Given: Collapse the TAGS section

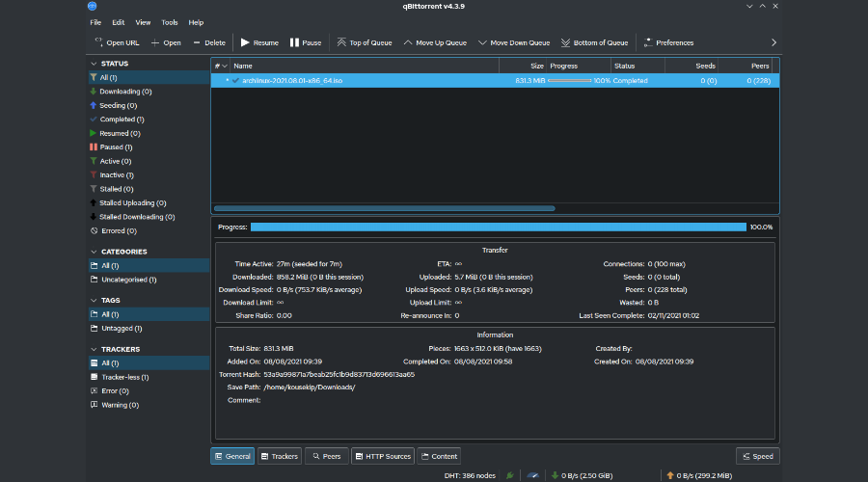Looking at the screenshot, I should (94, 301).
